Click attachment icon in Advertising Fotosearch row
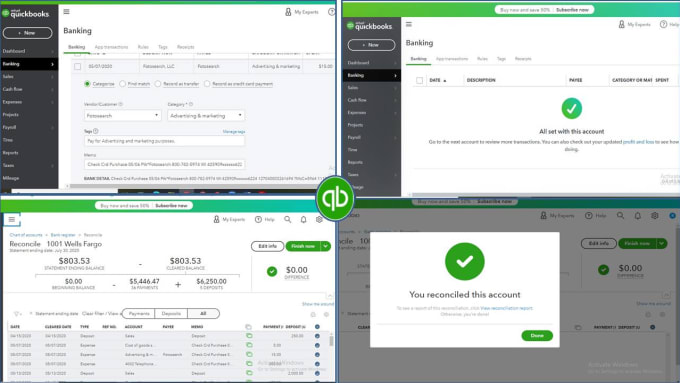 tap(249, 354)
